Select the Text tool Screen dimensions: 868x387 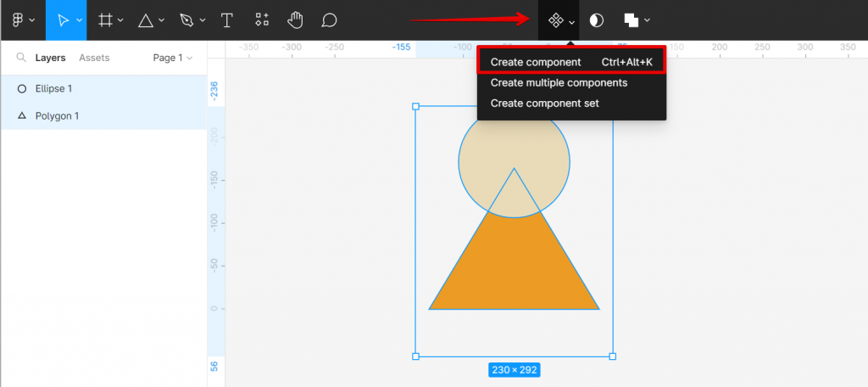click(x=227, y=20)
